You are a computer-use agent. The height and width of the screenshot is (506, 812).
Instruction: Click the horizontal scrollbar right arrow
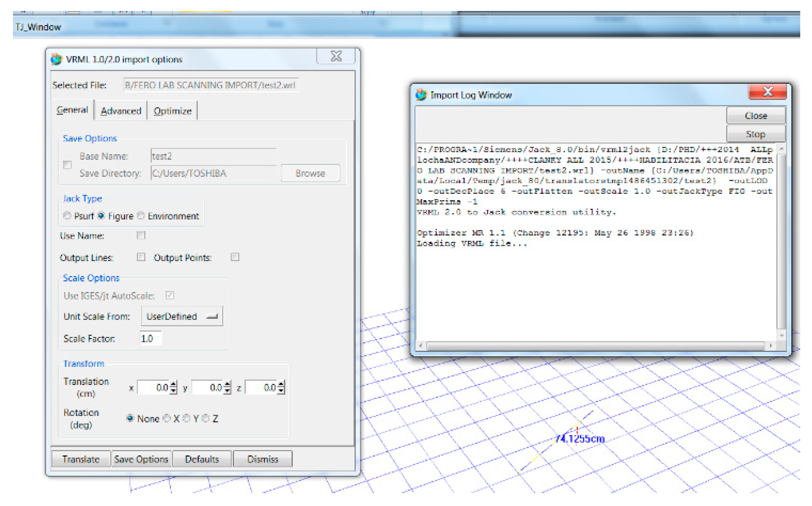click(x=770, y=346)
